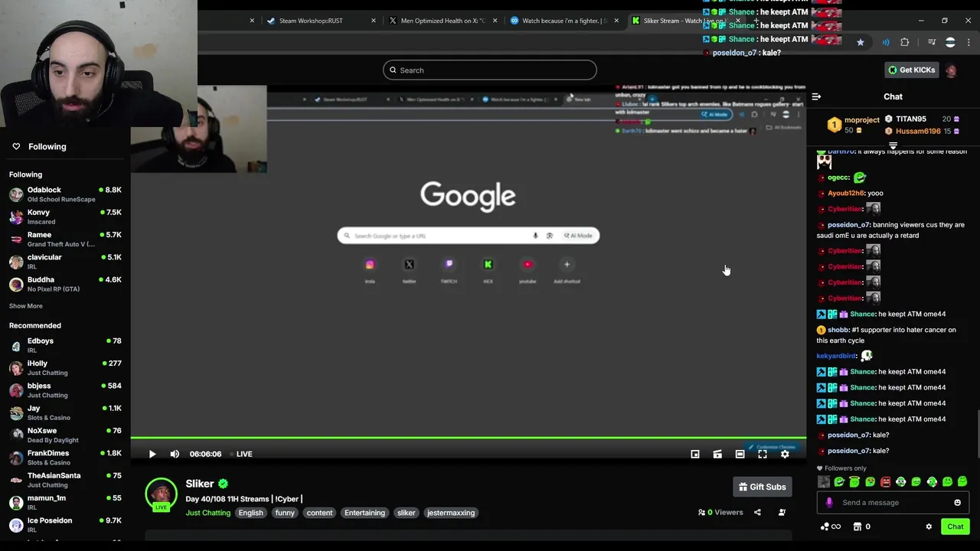Screen dimensions: 980x551
Task: Bookmark page with the star icon
Action: point(861,42)
